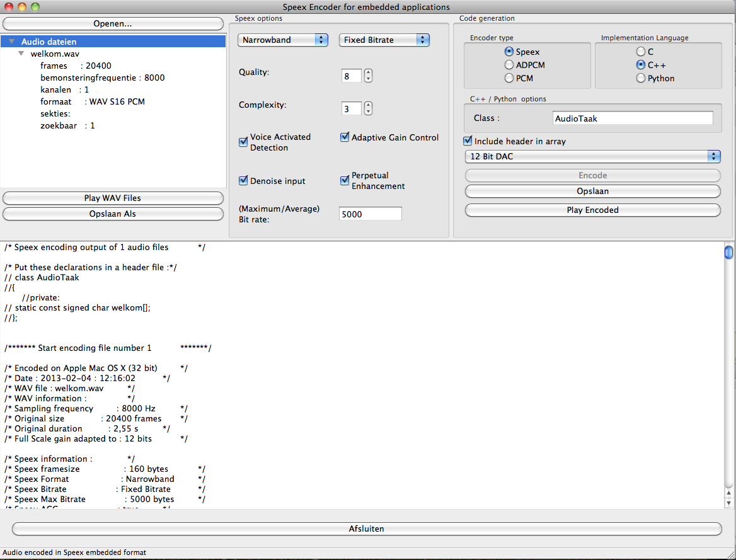Click the zoekbaar : 1 row

pos(67,125)
